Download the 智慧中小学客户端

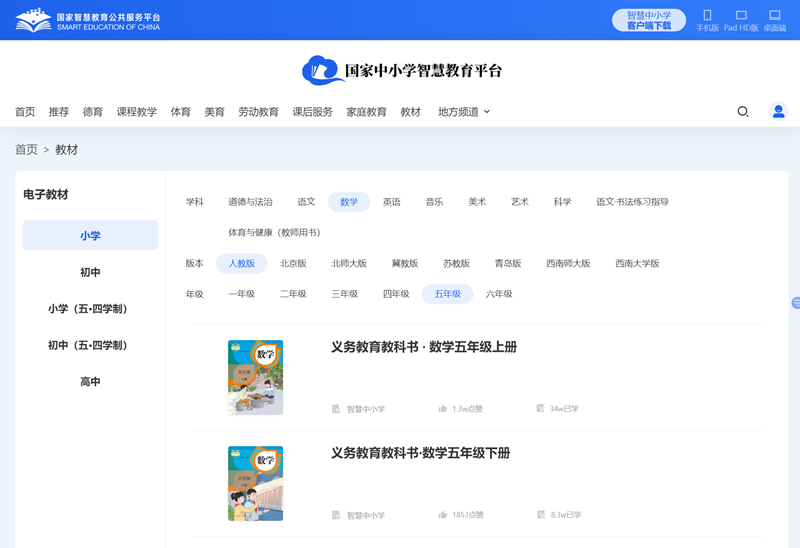pyautogui.click(x=649, y=20)
